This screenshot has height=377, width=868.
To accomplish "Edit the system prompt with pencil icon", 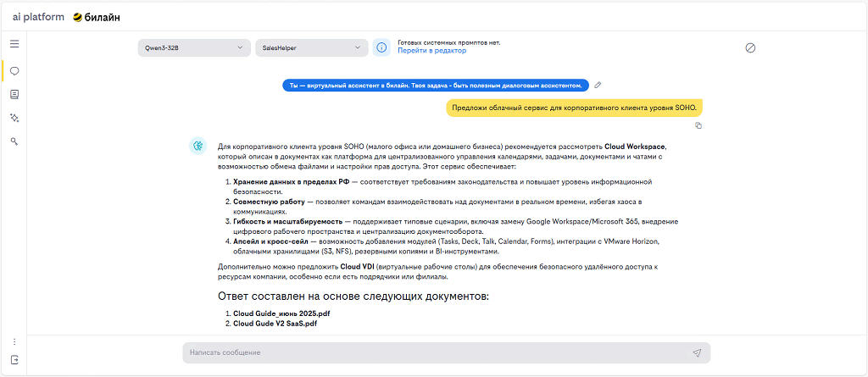I will click(598, 86).
